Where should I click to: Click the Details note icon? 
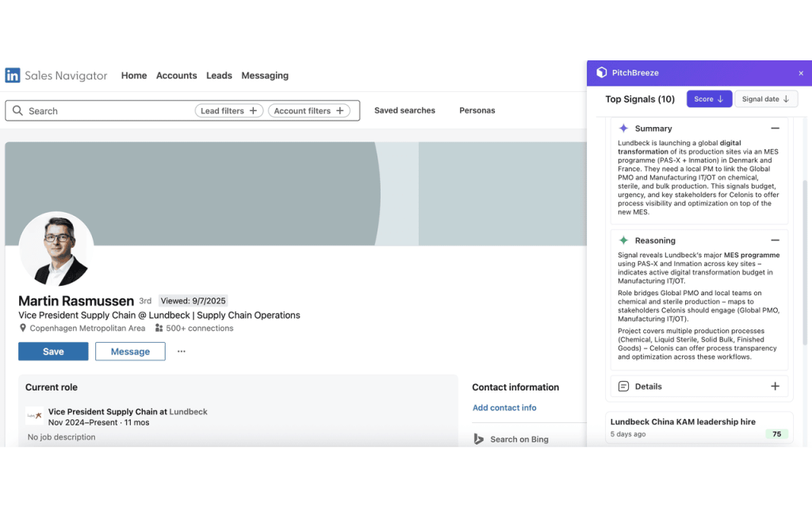623,387
